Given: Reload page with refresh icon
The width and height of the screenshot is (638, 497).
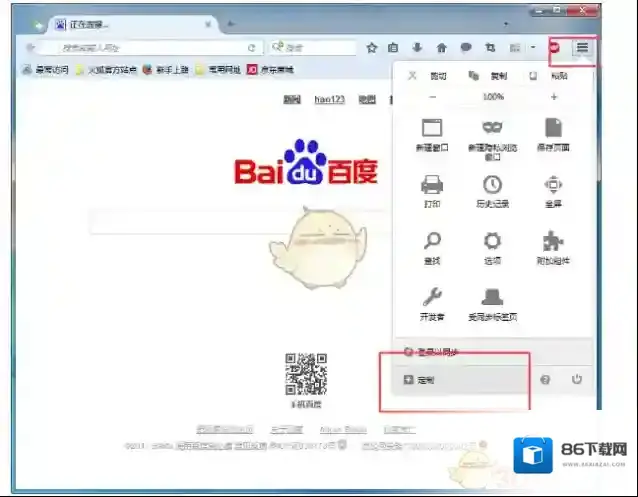Looking at the screenshot, I should (251, 48).
